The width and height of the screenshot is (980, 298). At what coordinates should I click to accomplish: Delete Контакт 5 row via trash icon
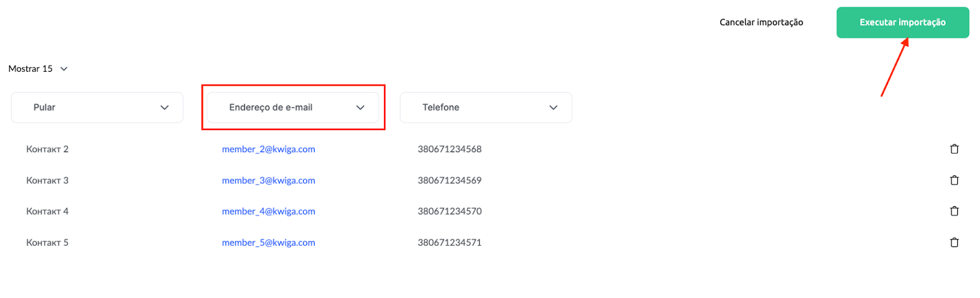coord(954,242)
